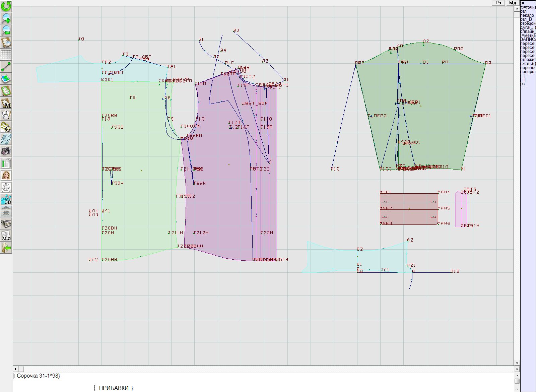Open the green spreadsheet table icon
The width and height of the screenshot is (536, 392).
coord(6,163)
